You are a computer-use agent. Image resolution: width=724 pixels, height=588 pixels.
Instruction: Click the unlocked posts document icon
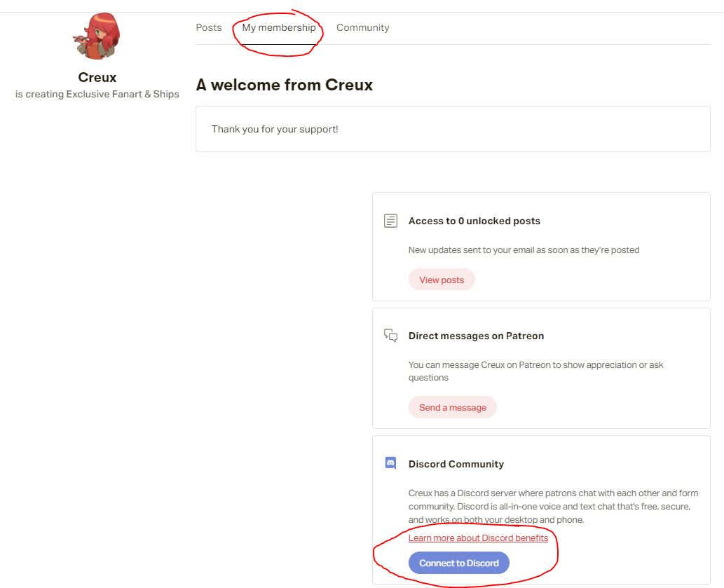[390, 221]
